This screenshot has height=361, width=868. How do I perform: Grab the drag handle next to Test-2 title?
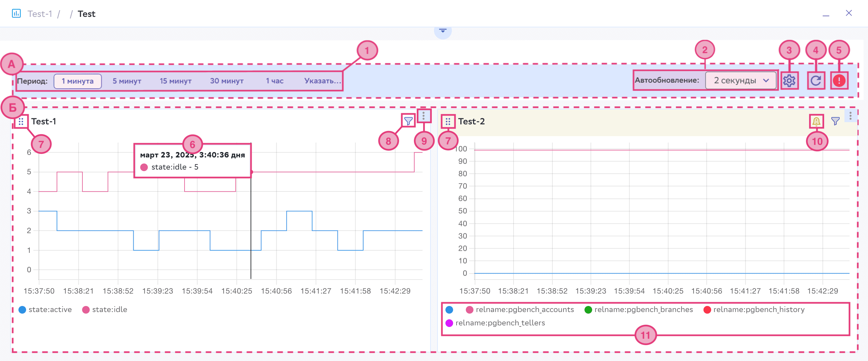[x=447, y=121]
